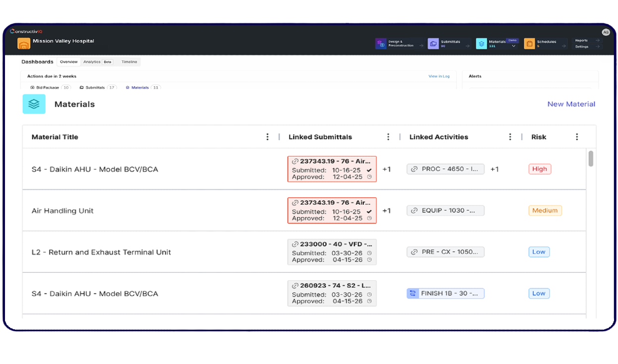Open the Design & Preconstruction module icon
Screen dimensions: 618x364
click(381, 44)
